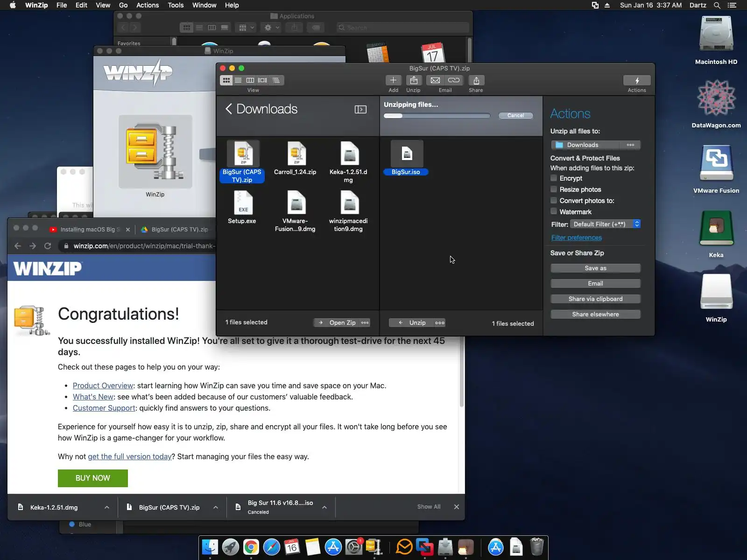
Task: Open the Product Overview link
Action: coord(103,385)
